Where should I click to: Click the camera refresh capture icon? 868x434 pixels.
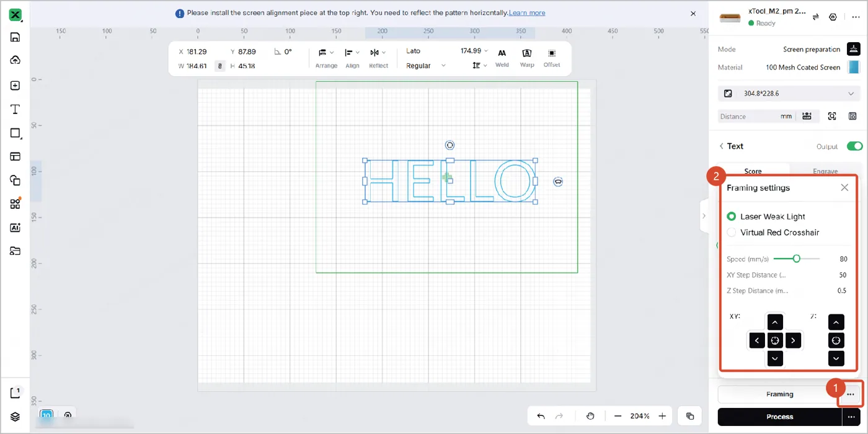click(853, 116)
